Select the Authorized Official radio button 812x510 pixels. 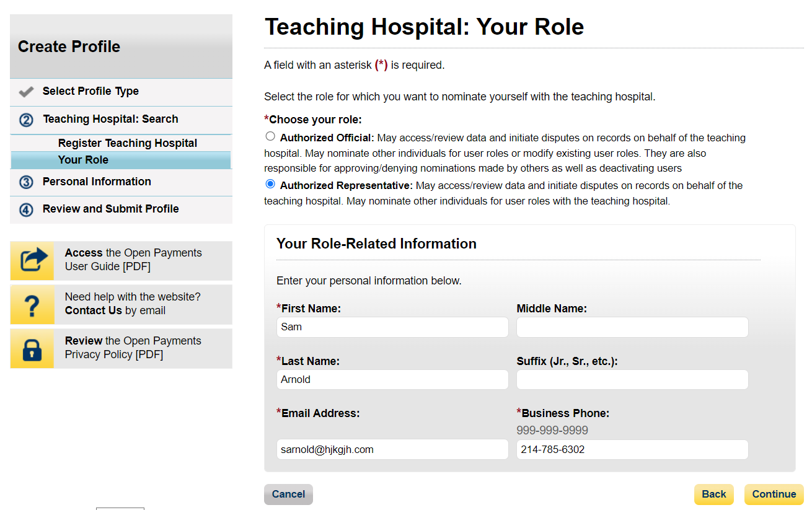[x=270, y=136]
